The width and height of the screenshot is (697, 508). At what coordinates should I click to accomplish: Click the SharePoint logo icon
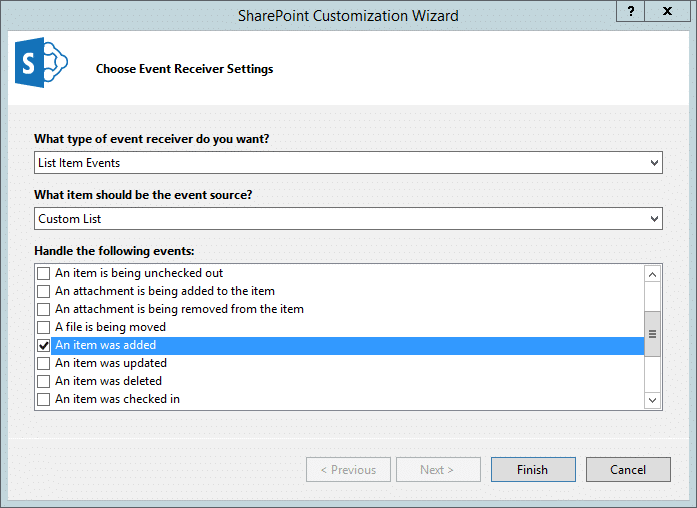point(41,62)
